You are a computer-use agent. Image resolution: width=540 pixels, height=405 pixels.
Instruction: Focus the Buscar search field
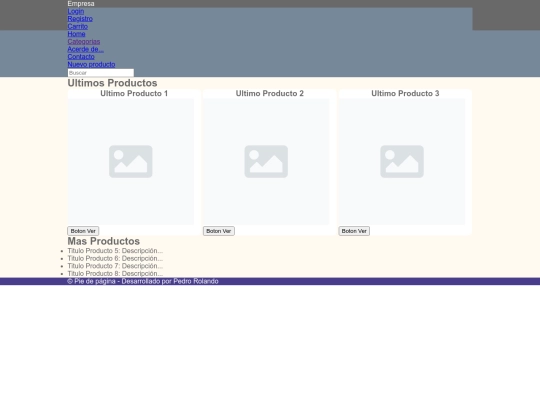(101, 73)
